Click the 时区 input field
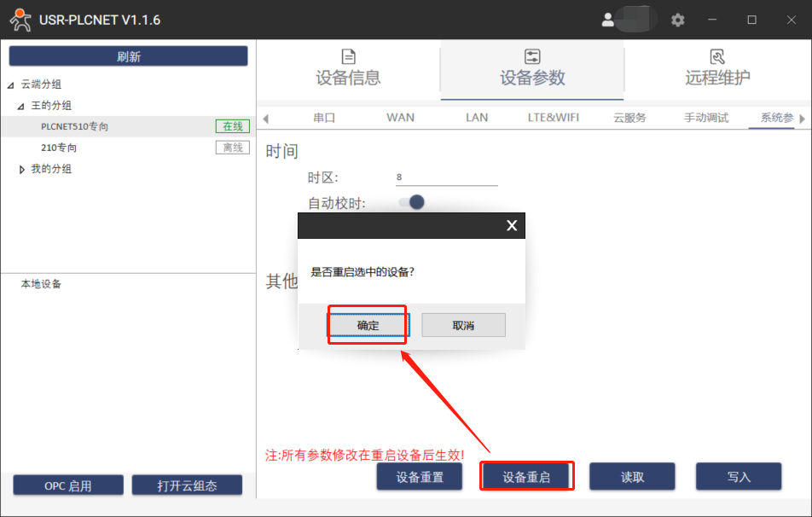 point(446,177)
